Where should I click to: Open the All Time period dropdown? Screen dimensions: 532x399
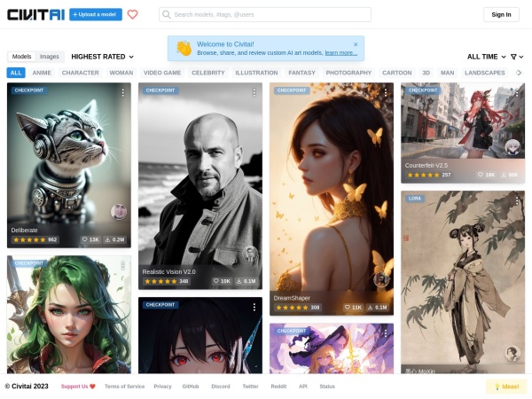pos(486,57)
